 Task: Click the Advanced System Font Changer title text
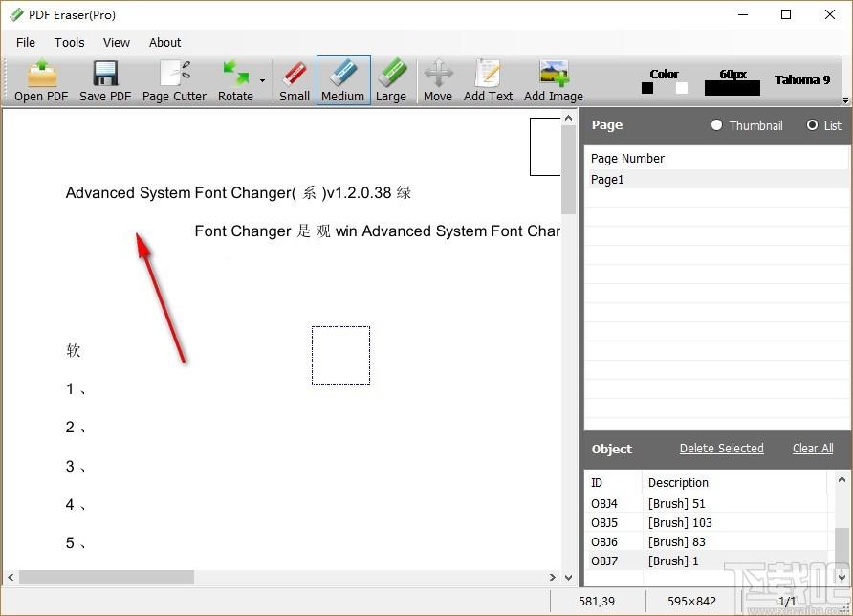238,192
